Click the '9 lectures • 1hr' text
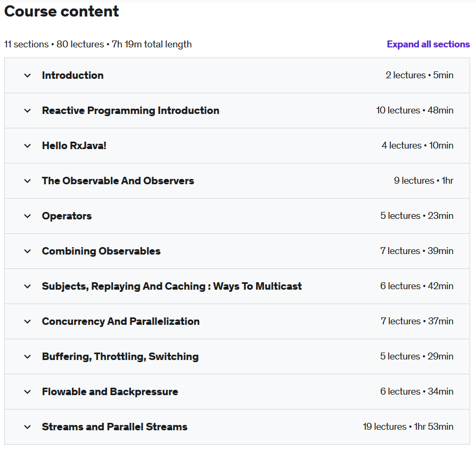Screen dimensions: 476x450 [x=423, y=181]
